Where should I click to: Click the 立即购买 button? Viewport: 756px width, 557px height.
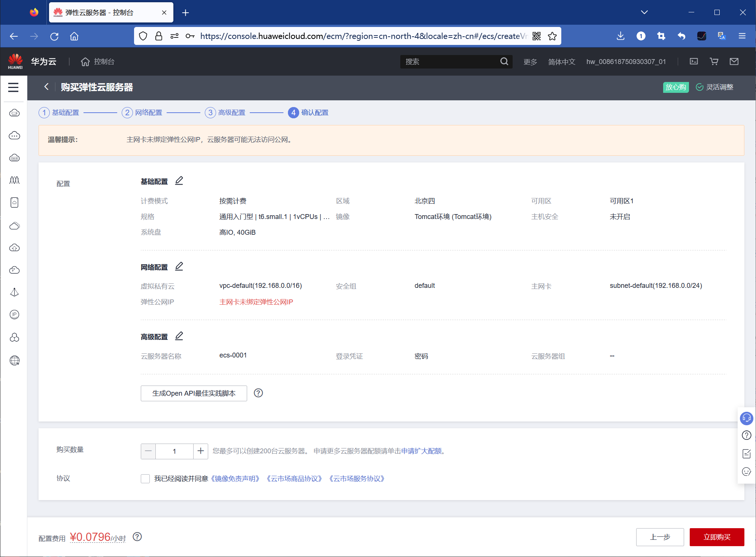click(716, 537)
